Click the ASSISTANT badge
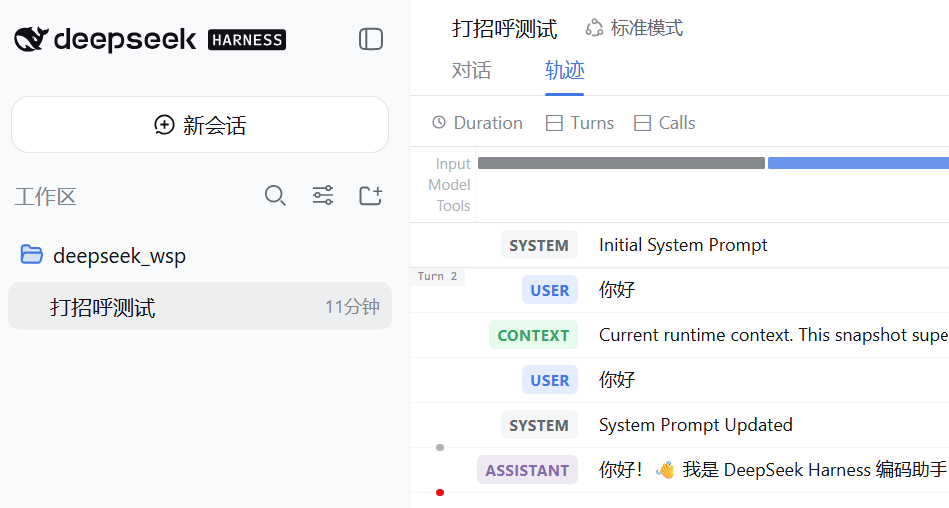Screen dimensions: 949x508 pyautogui.click(x=527, y=470)
